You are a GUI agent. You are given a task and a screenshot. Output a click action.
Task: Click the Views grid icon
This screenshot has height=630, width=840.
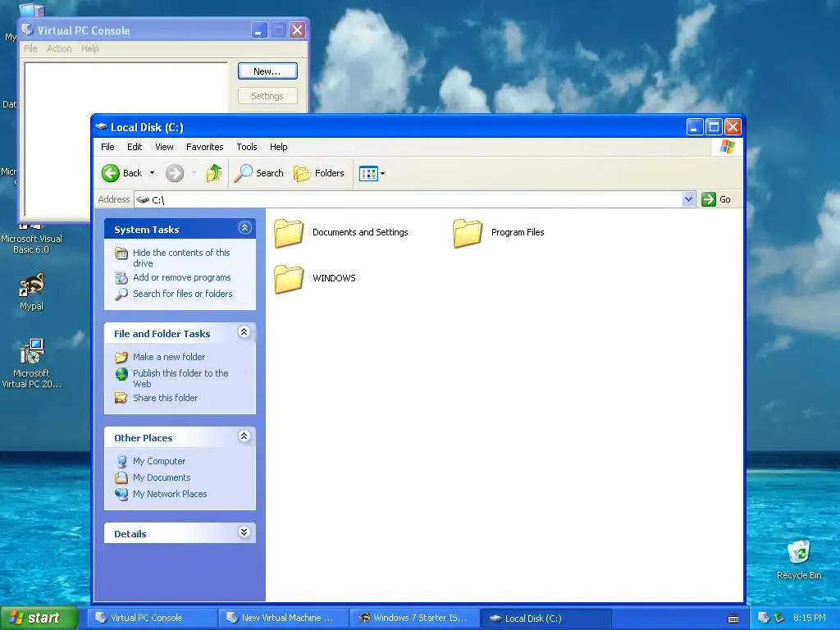[x=368, y=174]
